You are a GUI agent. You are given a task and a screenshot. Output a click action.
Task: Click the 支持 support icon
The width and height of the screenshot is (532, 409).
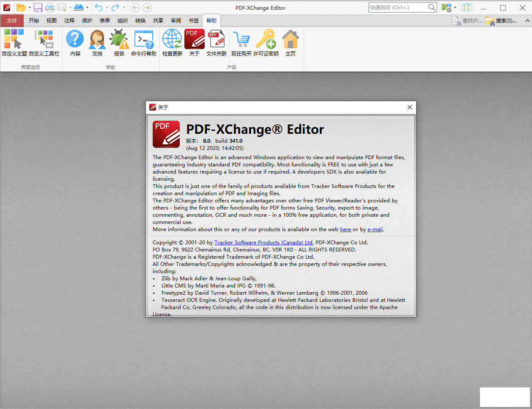97,42
